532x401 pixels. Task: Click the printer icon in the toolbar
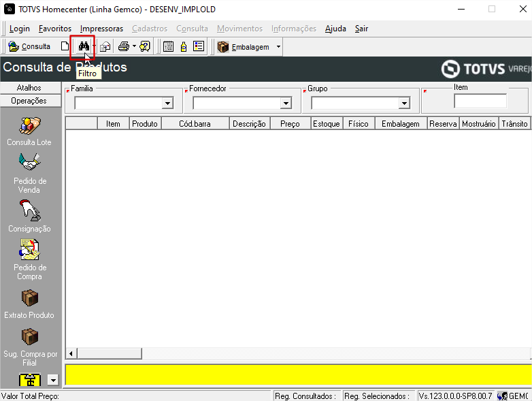tap(123, 46)
